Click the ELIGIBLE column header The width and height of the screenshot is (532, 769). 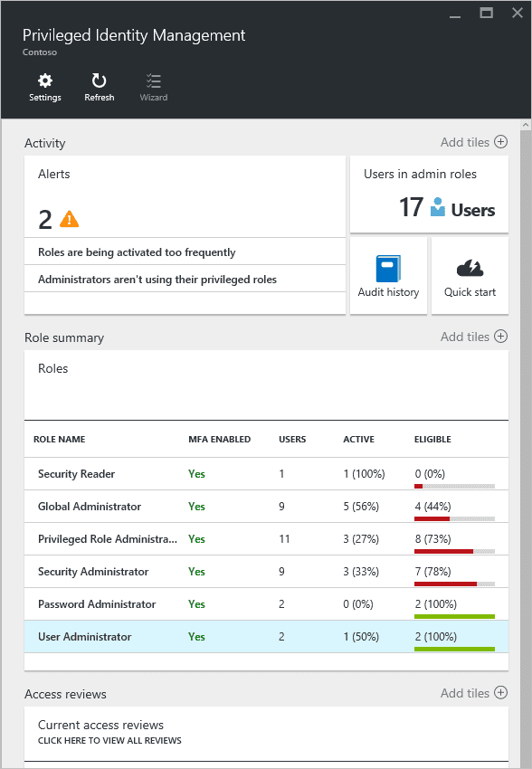(432, 440)
